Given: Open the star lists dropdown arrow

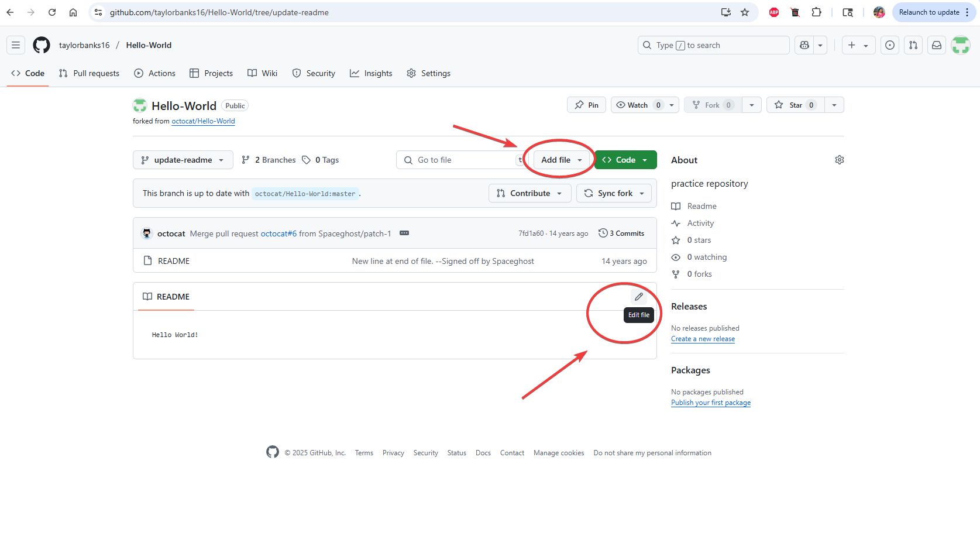Looking at the screenshot, I should click(x=834, y=105).
